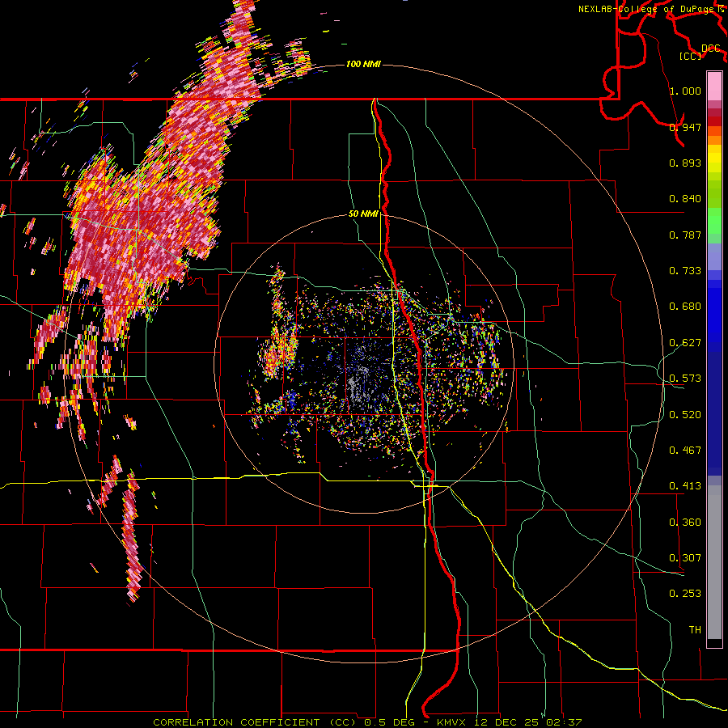Click the 0.840 value on the color scale

coord(685,199)
